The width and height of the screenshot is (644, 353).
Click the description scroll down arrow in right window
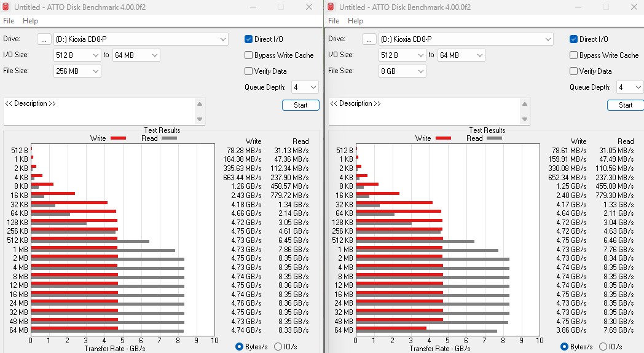[525, 119]
